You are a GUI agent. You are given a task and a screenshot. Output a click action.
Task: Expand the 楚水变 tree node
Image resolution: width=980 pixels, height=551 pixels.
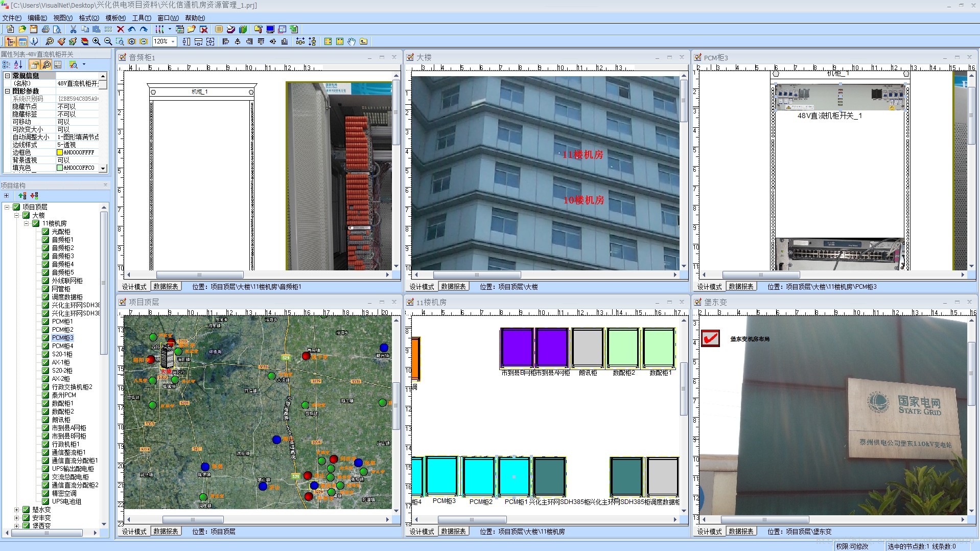[16, 510]
